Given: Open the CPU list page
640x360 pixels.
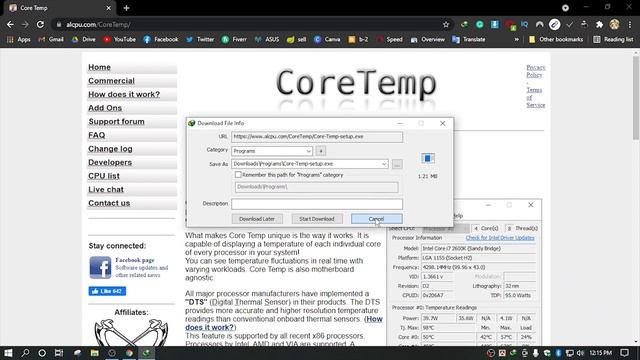Looking at the screenshot, I should pyautogui.click(x=104, y=176).
